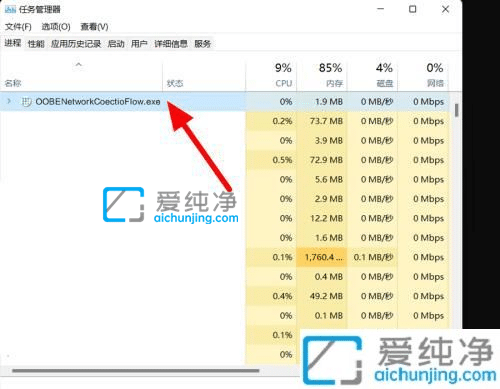Switch to the 启动 tab
The height and width of the screenshot is (389, 500).
pos(116,44)
